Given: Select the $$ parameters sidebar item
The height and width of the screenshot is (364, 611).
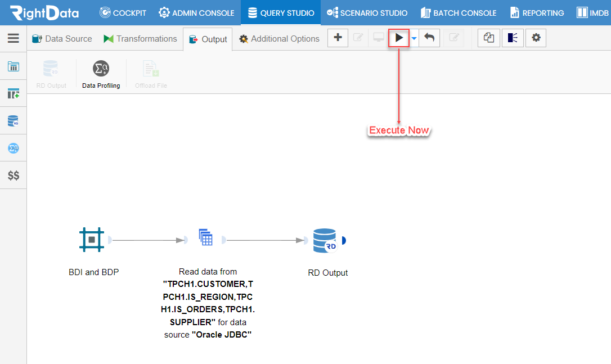Looking at the screenshot, I should pyautogui.click(x=14, y=175).
